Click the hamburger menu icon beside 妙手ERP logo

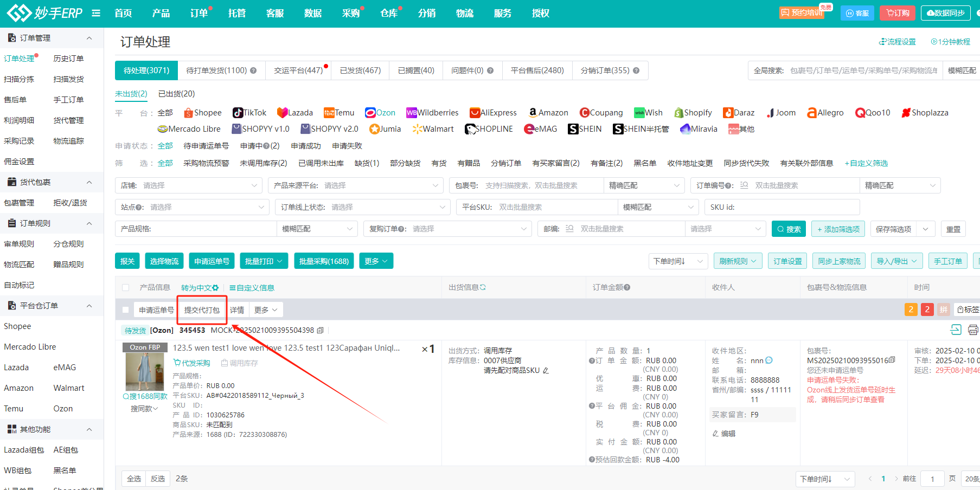[96, 13]
